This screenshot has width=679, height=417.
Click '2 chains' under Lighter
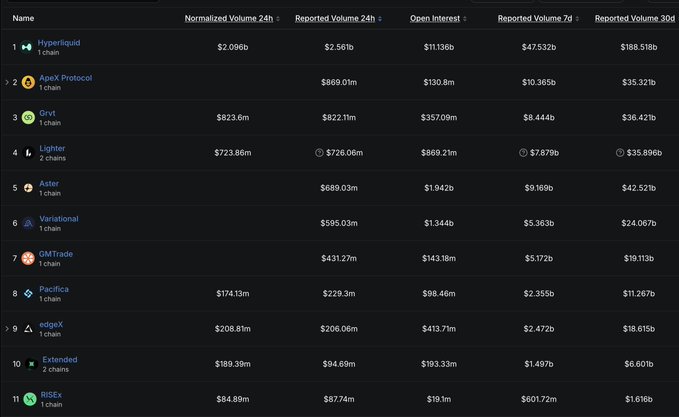click(53, 158)
